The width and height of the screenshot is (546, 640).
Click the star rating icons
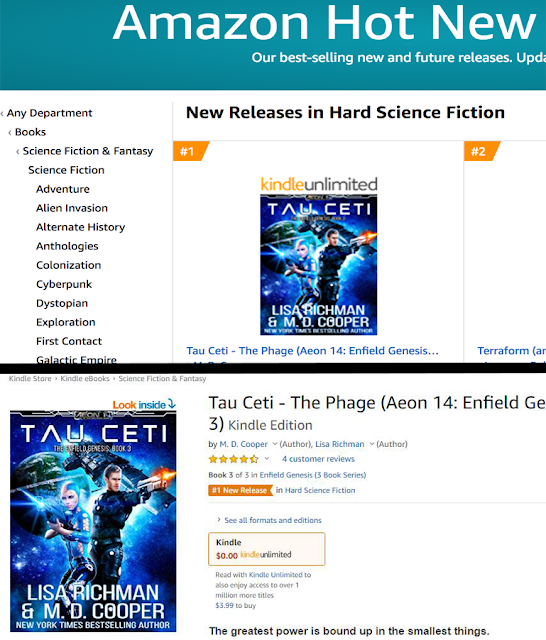coord(233,459)
